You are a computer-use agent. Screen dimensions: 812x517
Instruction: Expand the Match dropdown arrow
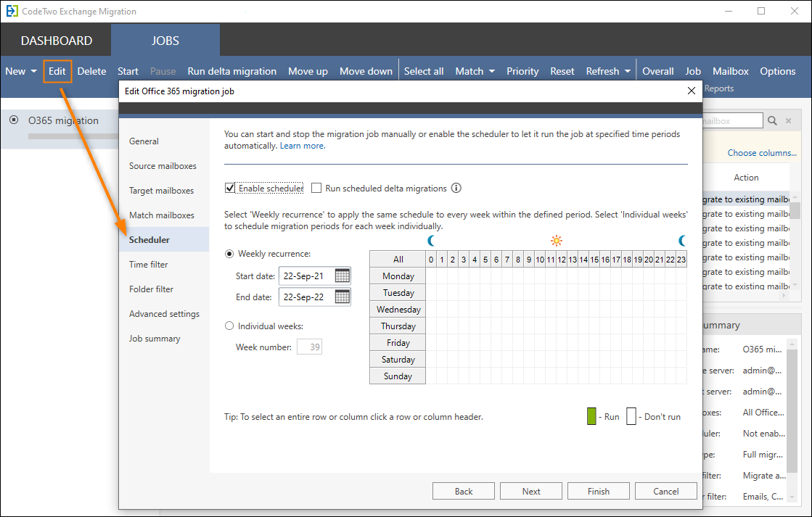(x=491, y=71)
